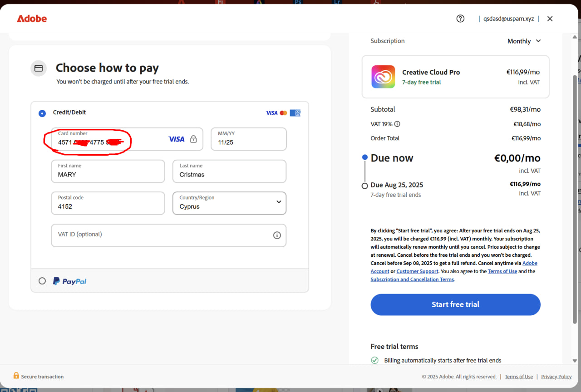Click the right-side page scrollbar
Screen dimensions: 581x392
[x=575, y=200]
